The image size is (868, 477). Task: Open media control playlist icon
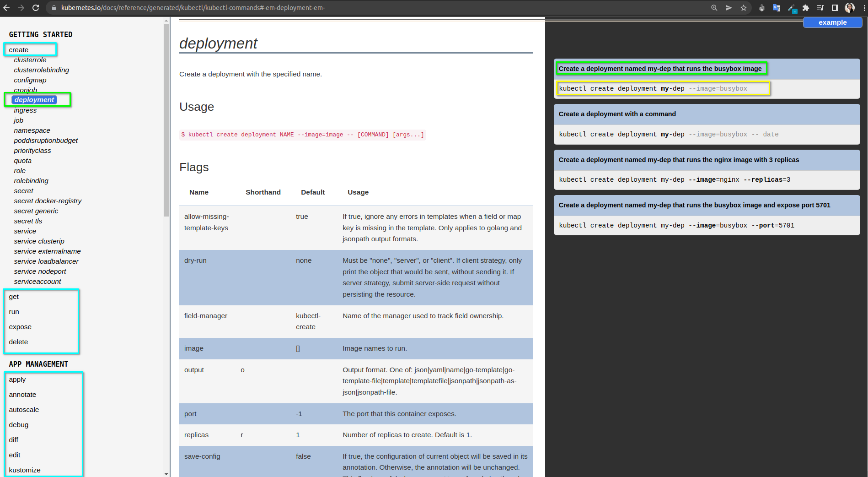820,8
